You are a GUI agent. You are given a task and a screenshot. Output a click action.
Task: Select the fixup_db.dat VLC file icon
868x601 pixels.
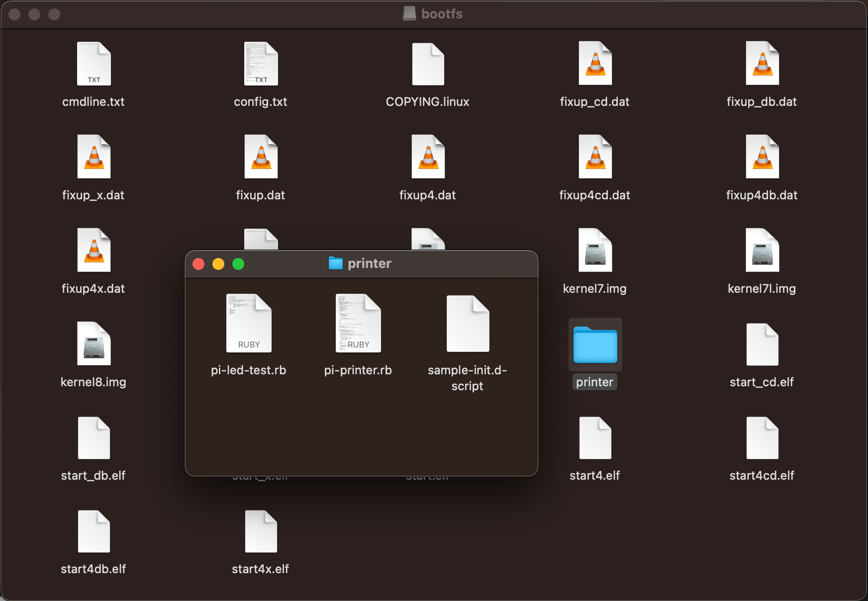pyautogui.click(x=762, y=64)
